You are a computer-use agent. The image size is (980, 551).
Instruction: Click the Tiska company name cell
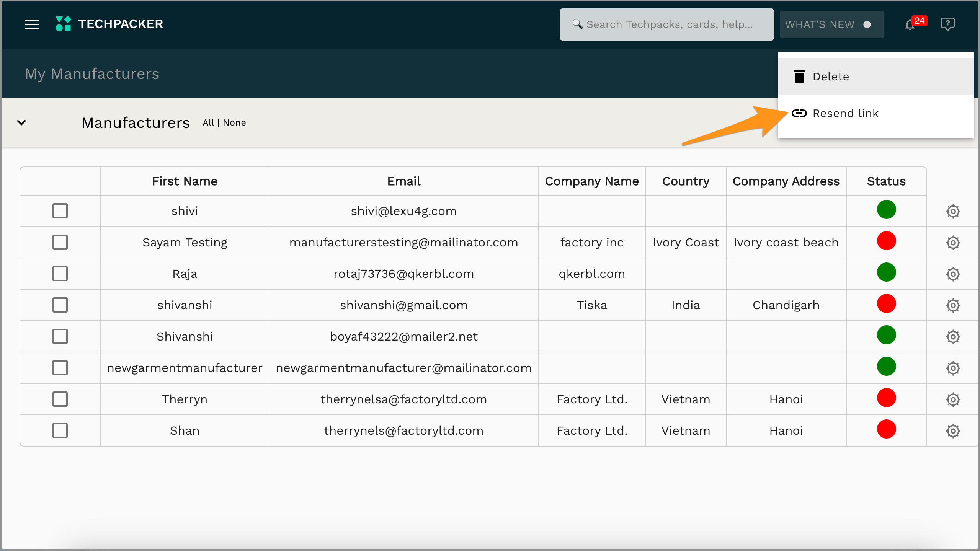click(592, 305)
